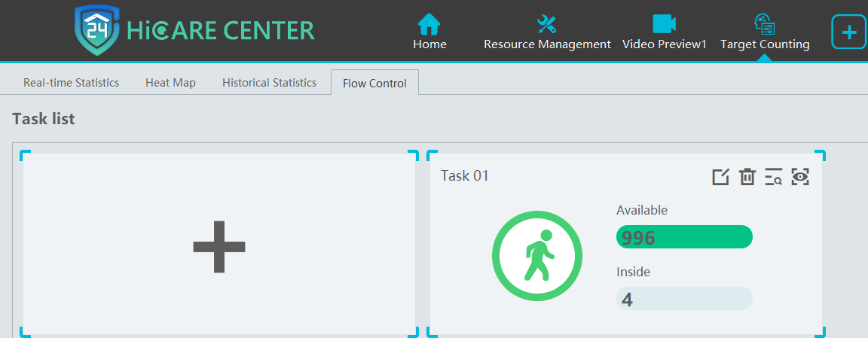868x341 pixels.
Task: Click the Task 01 title text
Action: pyautogui.click(x=465, y=176)
